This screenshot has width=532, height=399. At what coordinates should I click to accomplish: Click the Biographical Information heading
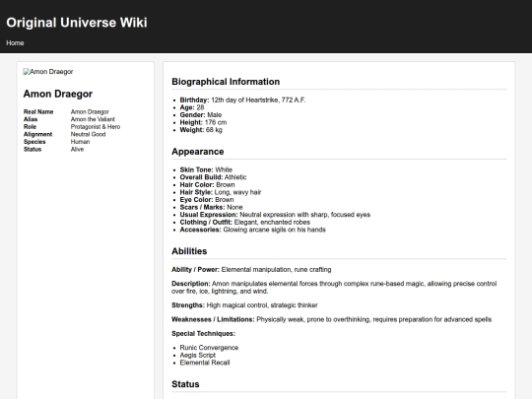[x=226, y=82]
